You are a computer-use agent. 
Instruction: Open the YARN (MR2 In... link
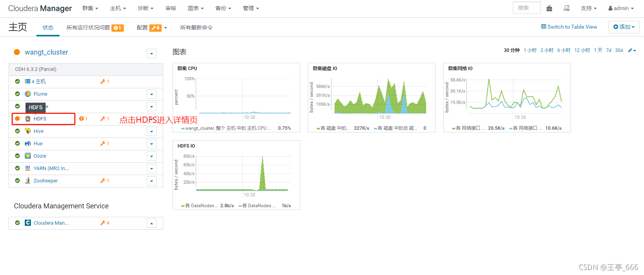tap(51, 168)
